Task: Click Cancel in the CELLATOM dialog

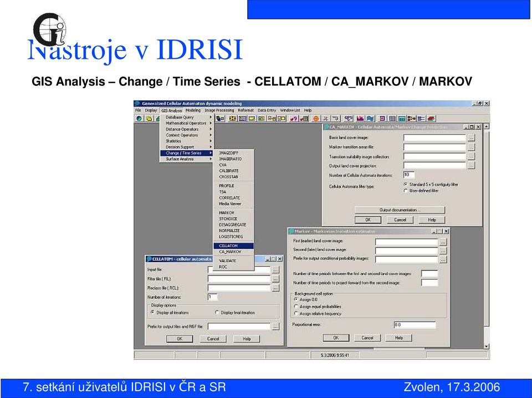Action: coord(213,339)
